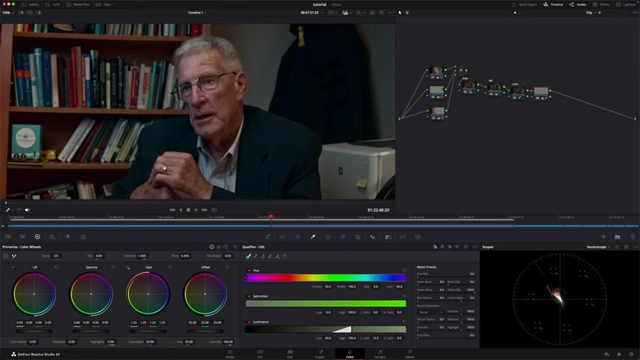Viewport: 640px width, 360px height.
Task: Open viewer timecode 00:47:21:23 dropdown
Action: [312, 13]
